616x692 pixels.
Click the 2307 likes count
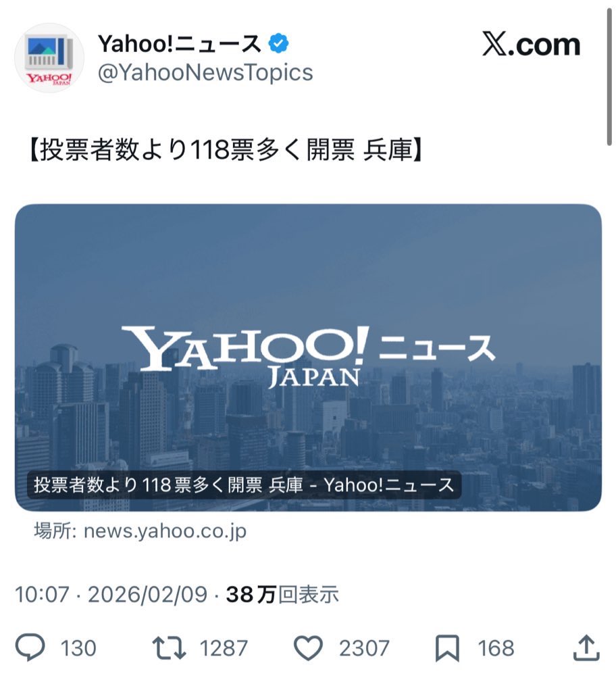[364, 648]
